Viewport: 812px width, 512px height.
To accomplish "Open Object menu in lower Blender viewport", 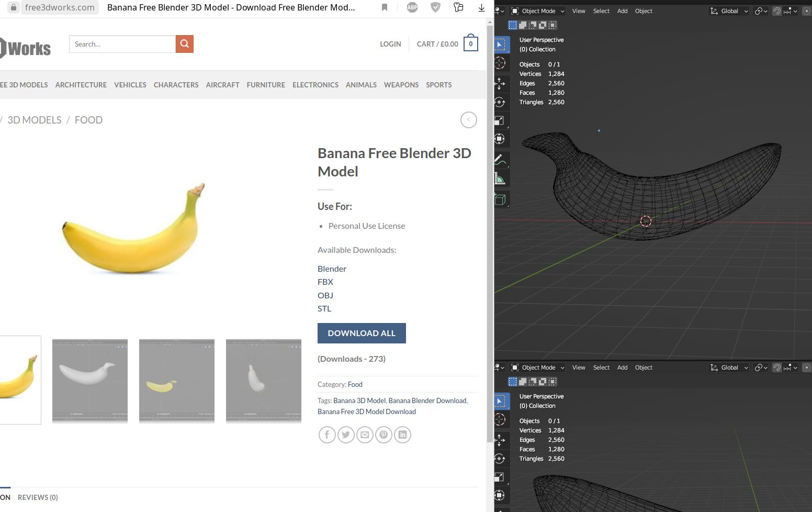I will (644, 368).
